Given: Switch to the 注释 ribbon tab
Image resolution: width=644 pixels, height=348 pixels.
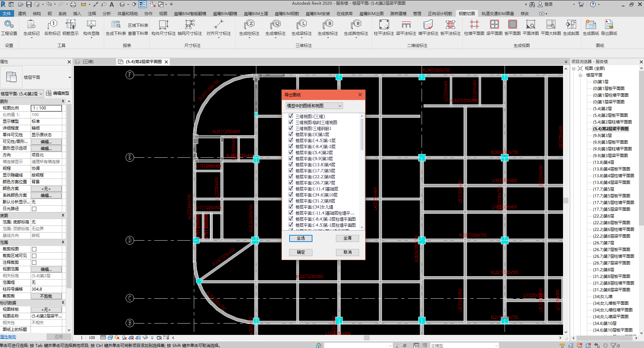Looking at the screenshot, I should [92, 13].
